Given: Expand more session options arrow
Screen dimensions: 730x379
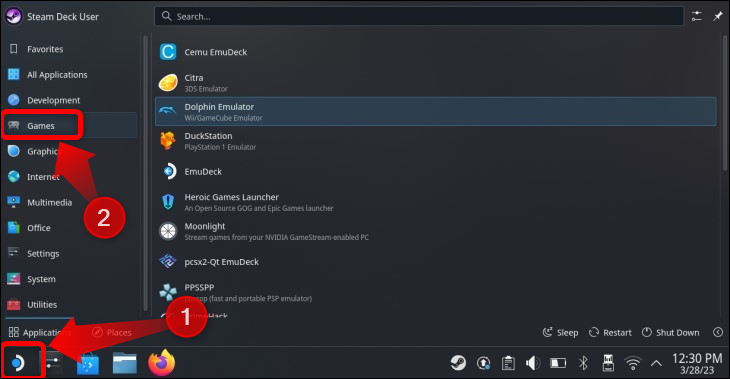Looking at the screenshot, I should (718, 332).
